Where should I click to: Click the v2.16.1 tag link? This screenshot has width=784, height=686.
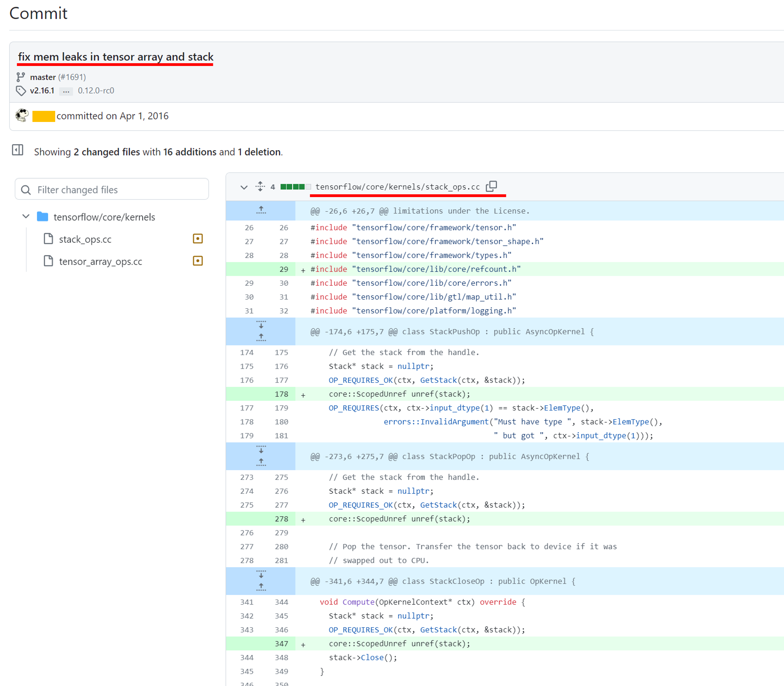click(42, 91)
